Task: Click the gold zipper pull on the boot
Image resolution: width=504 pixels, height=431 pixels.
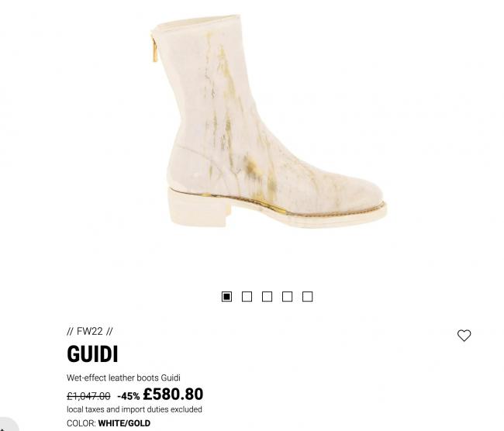Action: coord(154,49)
